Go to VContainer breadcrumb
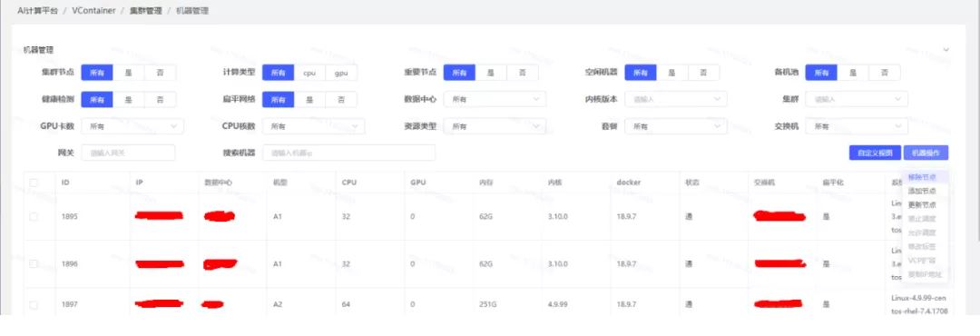Viewport: 980px width, 336px height. click(93, 11)
